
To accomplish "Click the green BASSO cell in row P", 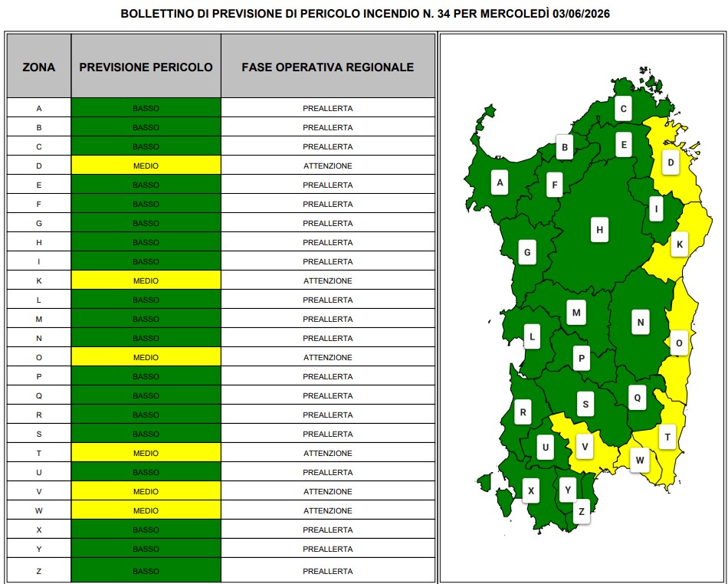I will coord(146,376).
